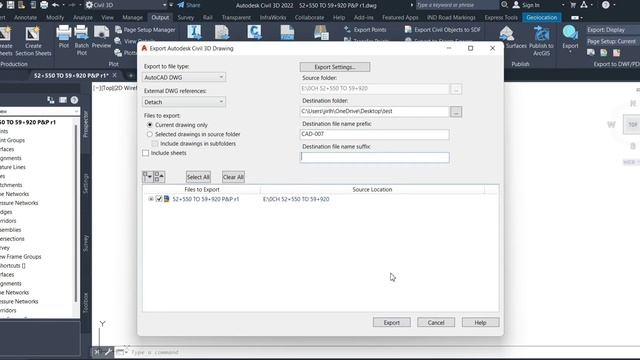Click the Toolspace tree view icon
This screenshot has width=640, height=360.
51,100
